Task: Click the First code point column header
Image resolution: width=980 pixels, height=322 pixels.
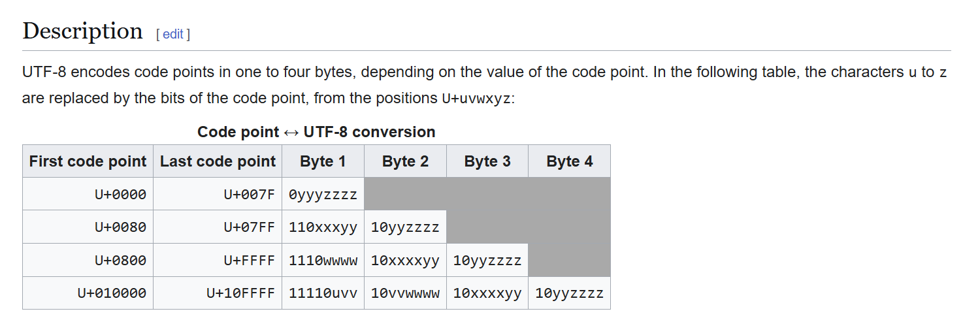Action: click(88, 161)
